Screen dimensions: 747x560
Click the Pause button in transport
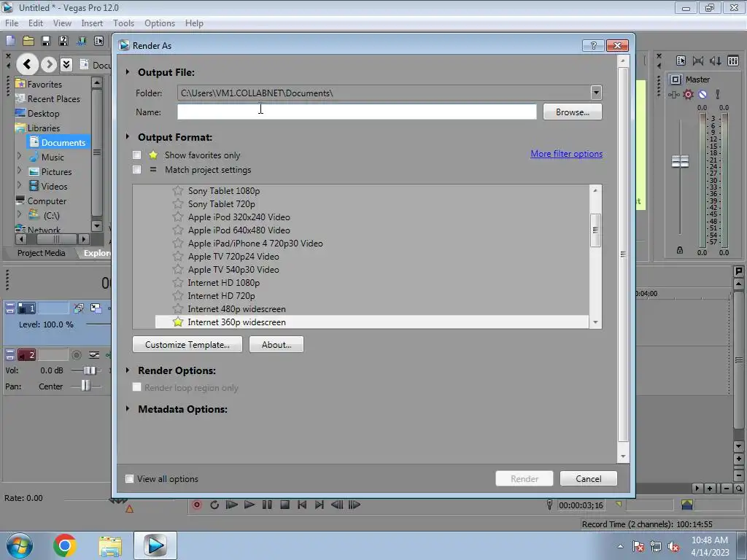tap(267, 505)
